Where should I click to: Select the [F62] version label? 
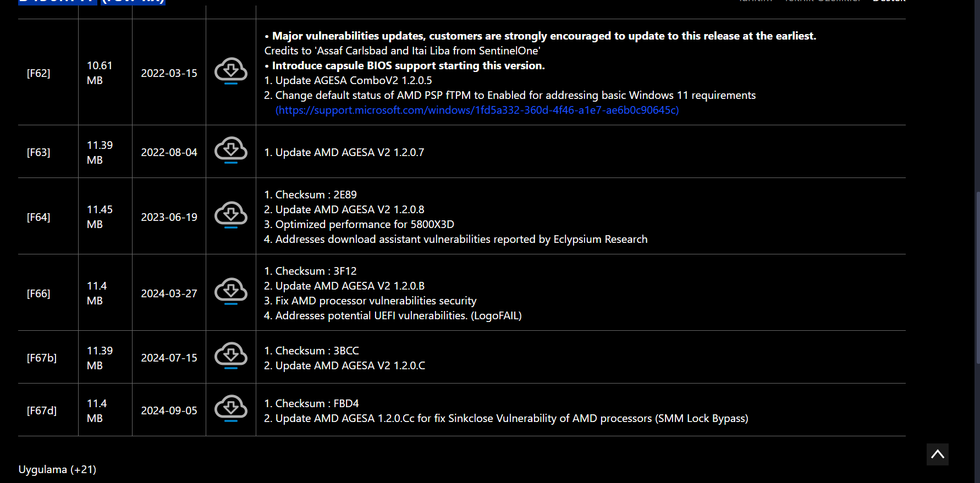click(x=38, y=73)
